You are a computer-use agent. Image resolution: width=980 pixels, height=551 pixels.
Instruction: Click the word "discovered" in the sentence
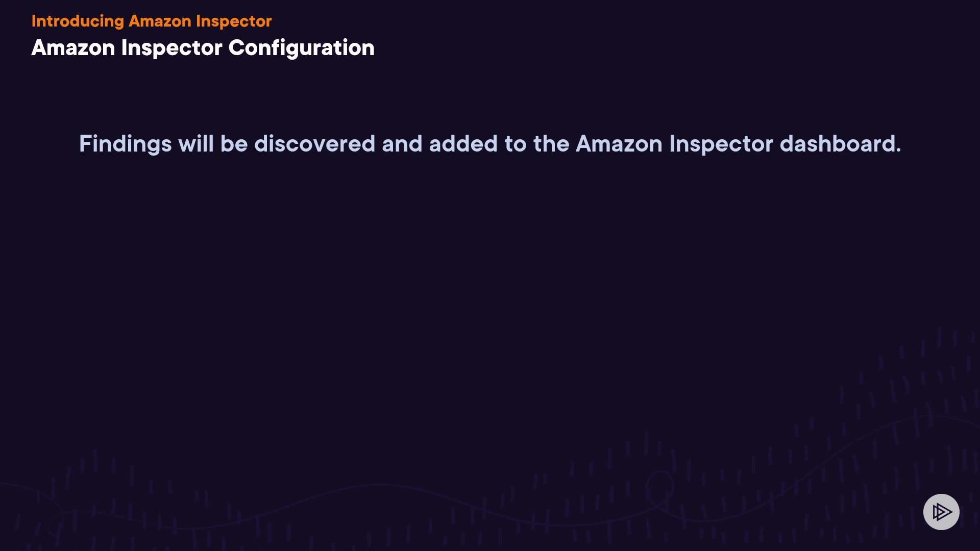pyautogui.click(x=314, y=144)
